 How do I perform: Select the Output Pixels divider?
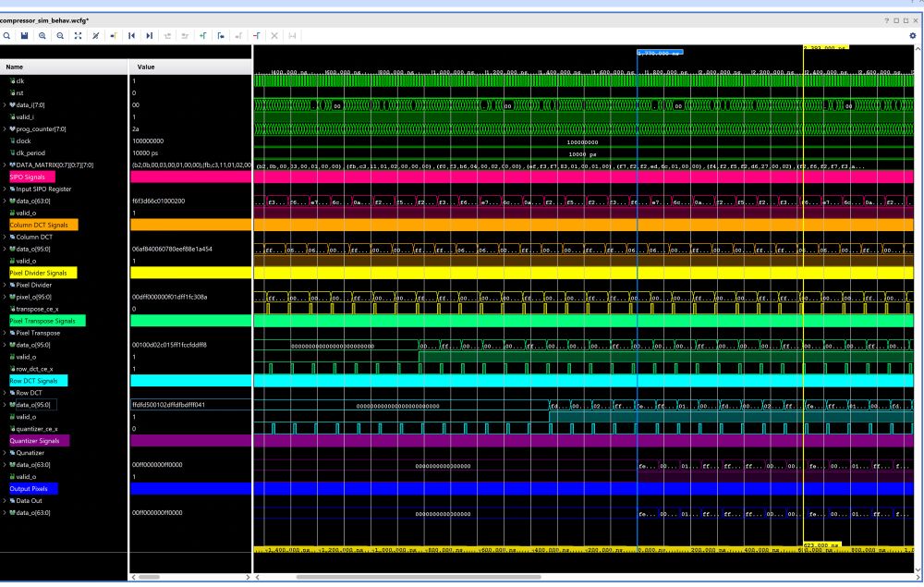coord(33,489)
